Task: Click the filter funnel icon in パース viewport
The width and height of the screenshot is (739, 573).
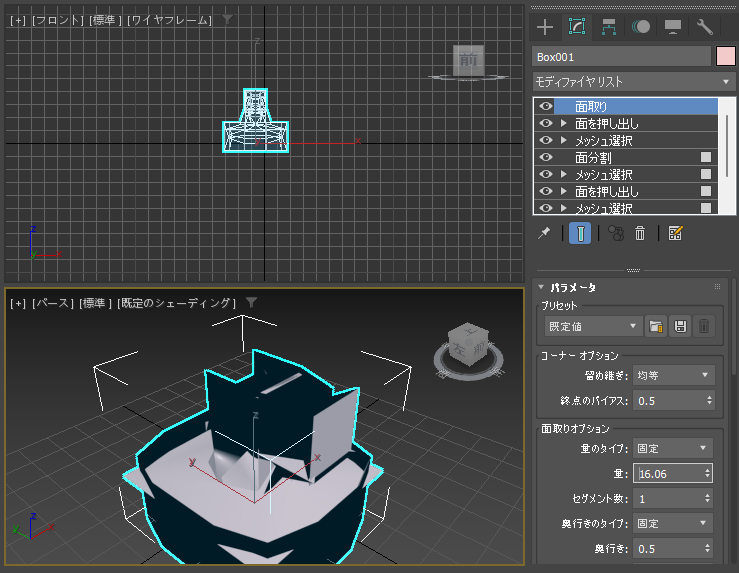Action: pyautogui.click(x=251, y=303)
